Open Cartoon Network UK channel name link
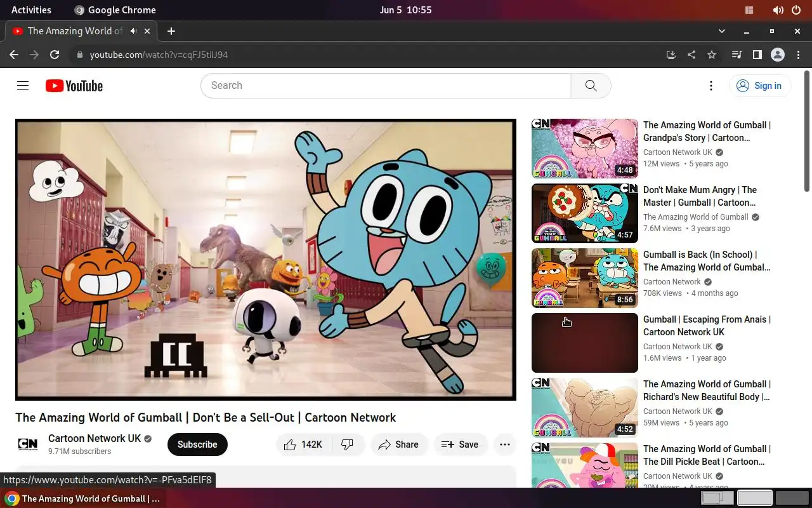This screenshot has height=508, width=812. [95, 438]
